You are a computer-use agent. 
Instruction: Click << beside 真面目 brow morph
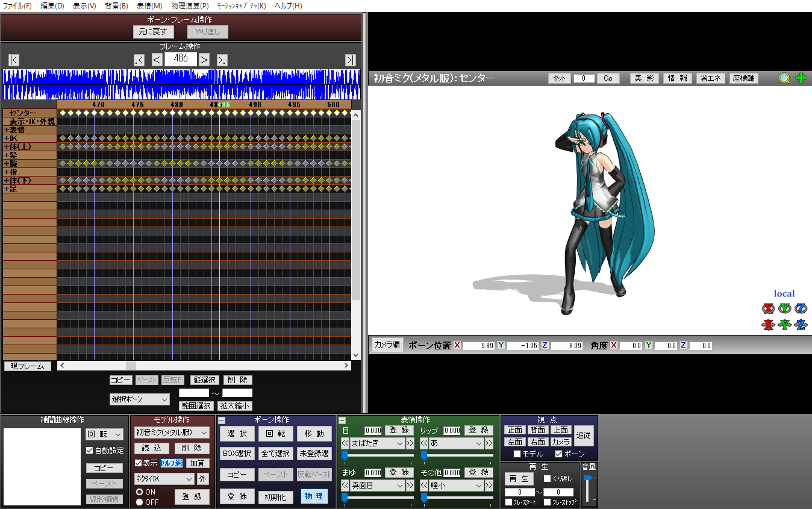point(346,486)
